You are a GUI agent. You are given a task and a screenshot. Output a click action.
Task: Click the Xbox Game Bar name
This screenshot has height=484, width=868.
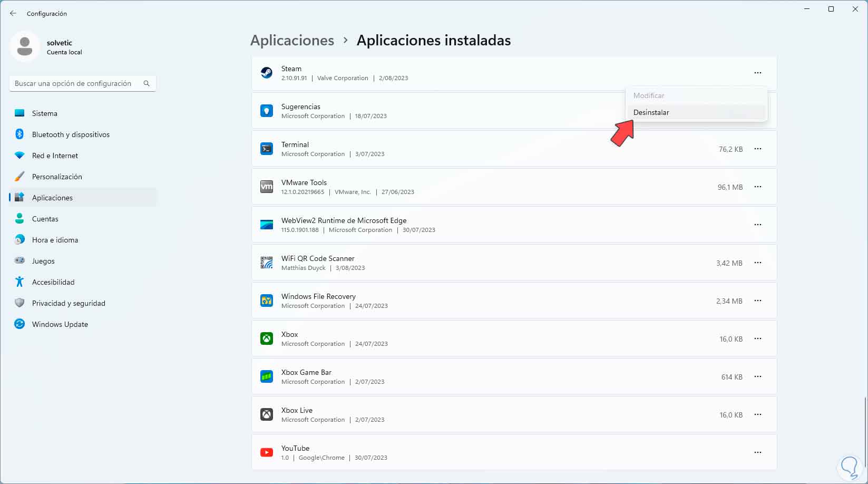(x=306, y=372)
